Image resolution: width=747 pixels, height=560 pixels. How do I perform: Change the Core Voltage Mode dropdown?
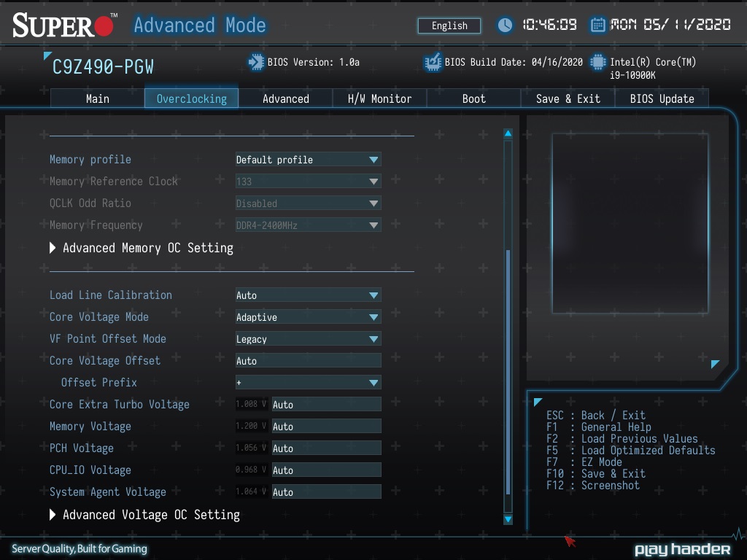click(x=308, y=317)
